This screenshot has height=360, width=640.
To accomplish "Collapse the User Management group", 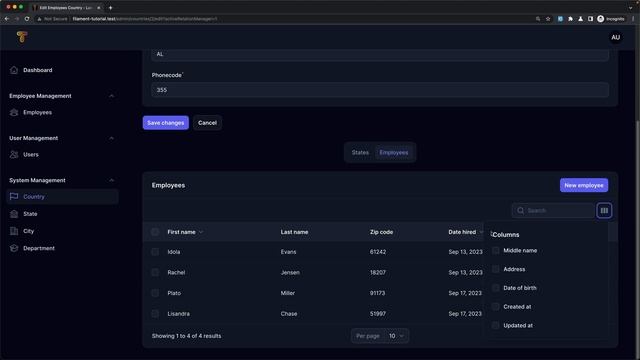I will [x=111, y=138].
